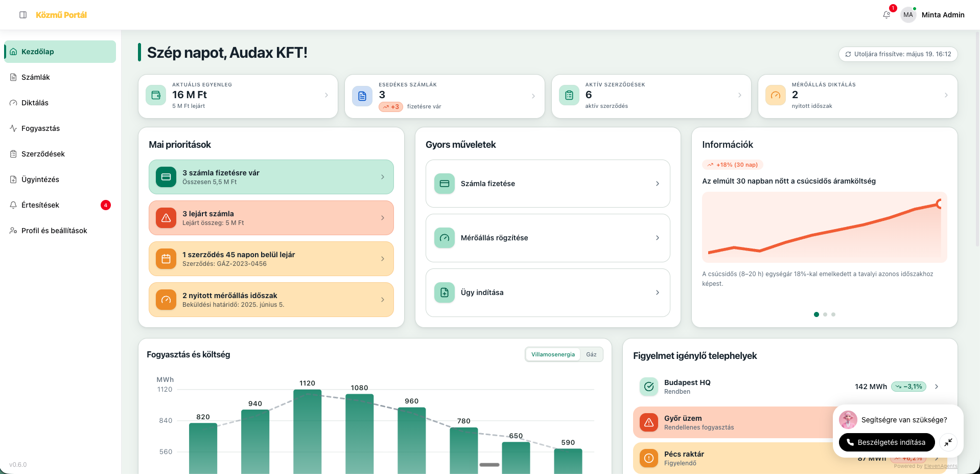
Task: Open chevron on Számla fizetése action
Action: point(658,184)
